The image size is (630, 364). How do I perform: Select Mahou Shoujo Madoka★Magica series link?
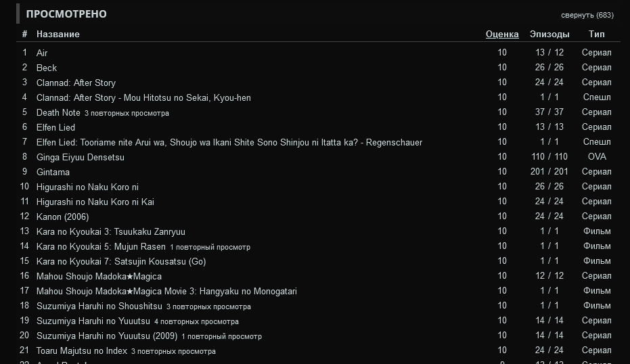click(99, 276)
